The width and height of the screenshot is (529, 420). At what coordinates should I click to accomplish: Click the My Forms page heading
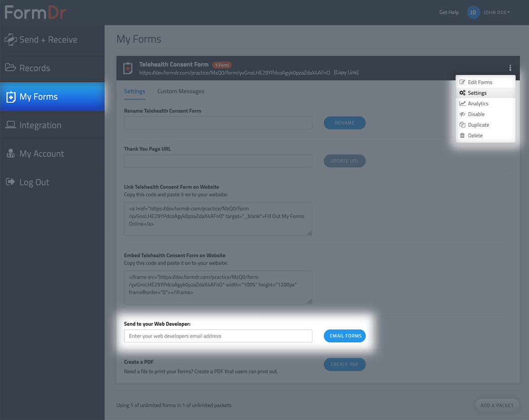pos(139,39)
